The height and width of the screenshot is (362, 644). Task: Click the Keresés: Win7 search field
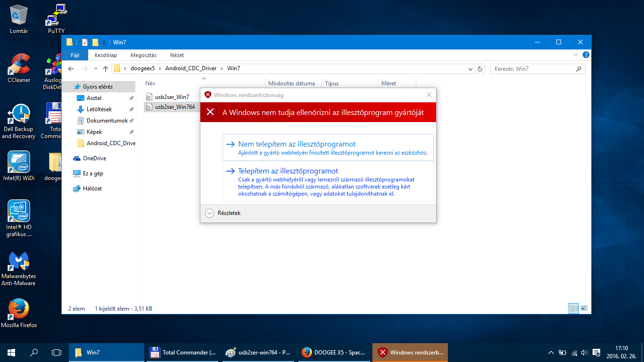point(533,69)
